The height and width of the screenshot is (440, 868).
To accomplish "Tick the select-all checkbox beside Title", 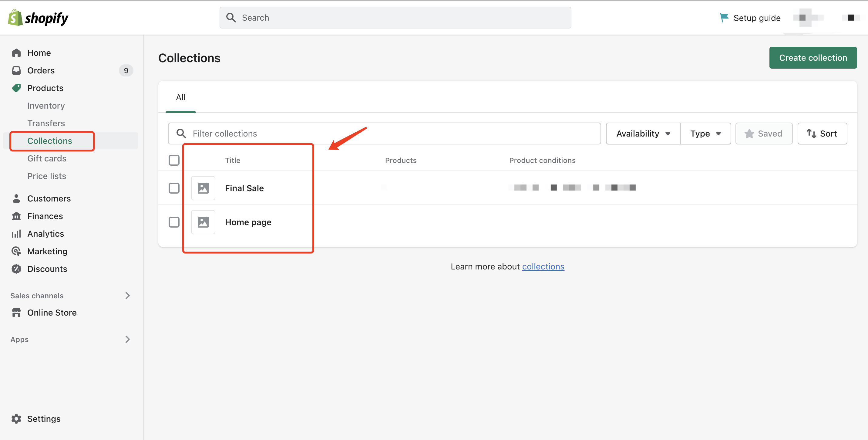I will pyautogui.click(x=174, y=160).
